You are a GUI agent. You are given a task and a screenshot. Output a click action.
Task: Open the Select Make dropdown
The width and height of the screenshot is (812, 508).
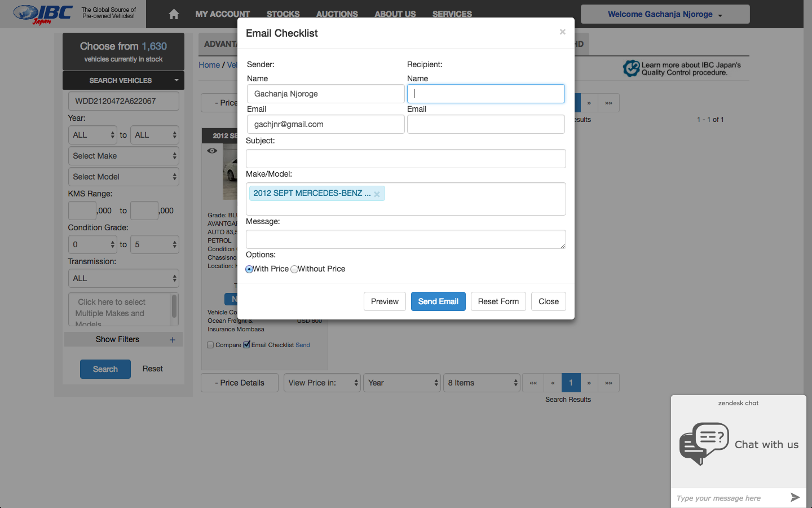[x=123, y=156]
